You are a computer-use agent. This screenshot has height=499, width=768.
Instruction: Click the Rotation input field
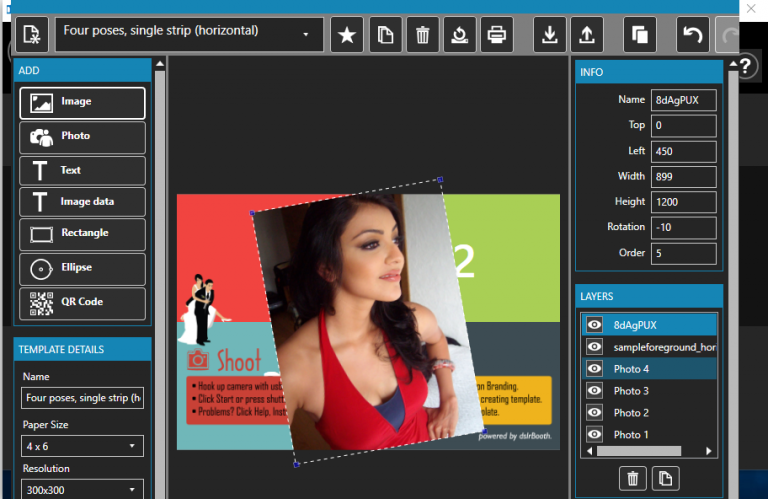tap(683, 228)
